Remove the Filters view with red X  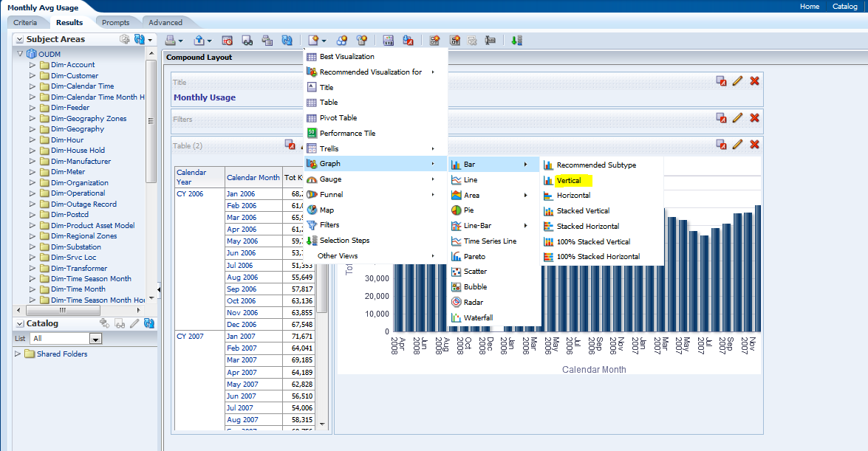coord(754,117)
